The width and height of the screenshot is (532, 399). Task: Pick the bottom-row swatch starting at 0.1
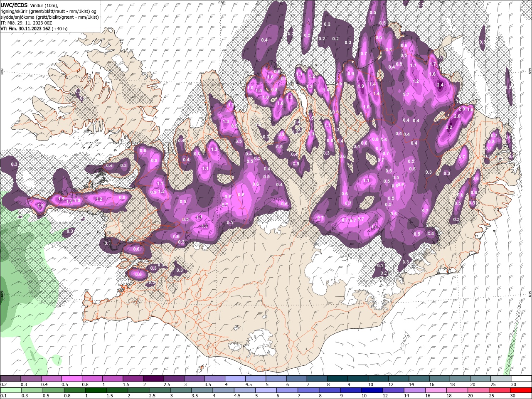[11, 390]
